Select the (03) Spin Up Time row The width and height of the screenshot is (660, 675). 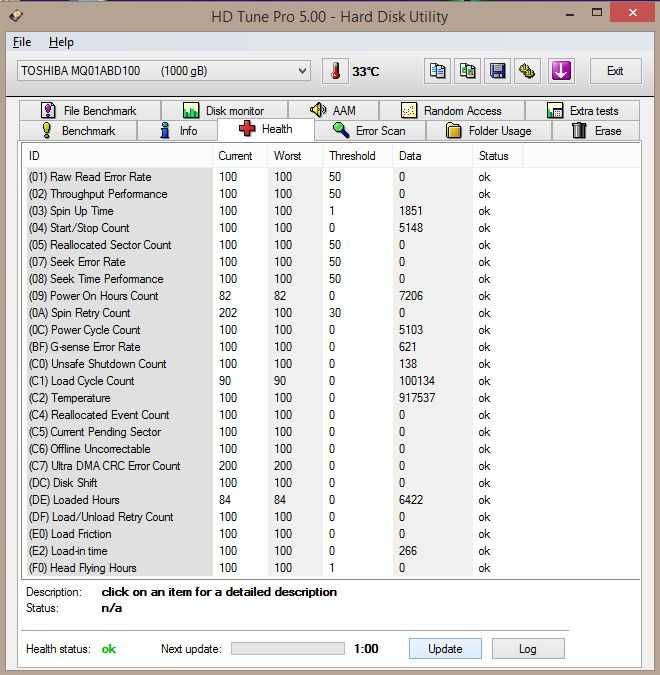pos(331,211)
